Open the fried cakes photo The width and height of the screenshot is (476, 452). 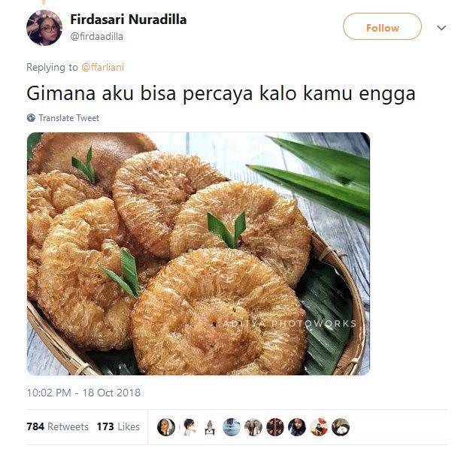click(x=199, y=253)
